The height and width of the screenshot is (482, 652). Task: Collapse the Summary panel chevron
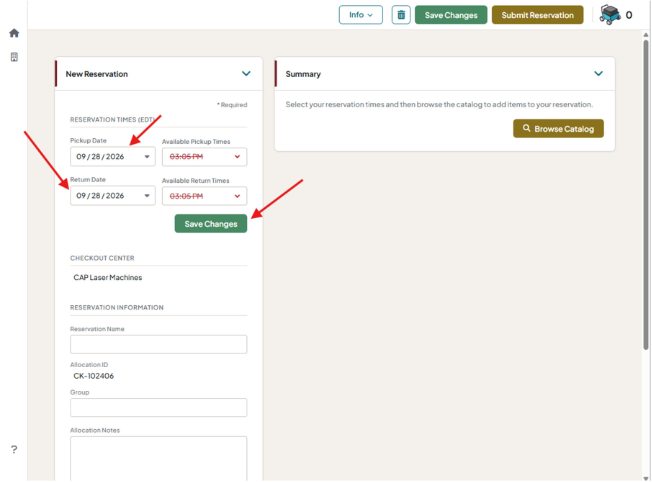(x=598, y=74)
